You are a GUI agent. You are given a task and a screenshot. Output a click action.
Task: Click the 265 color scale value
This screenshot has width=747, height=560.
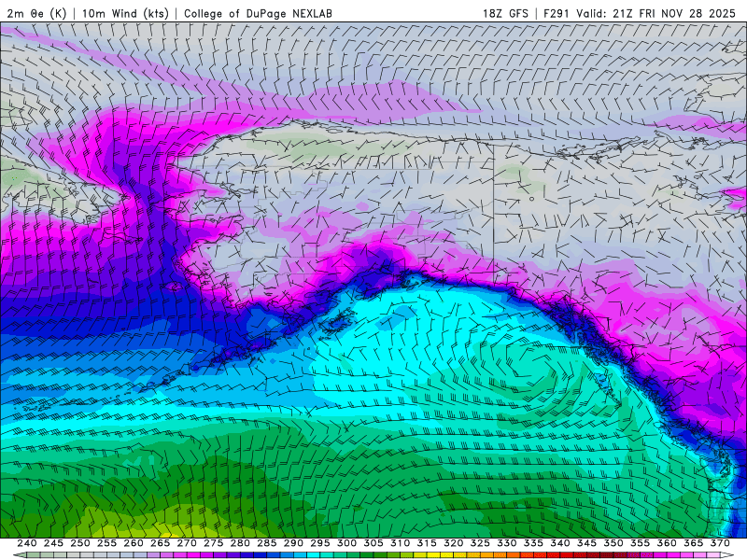coord(160,543)
